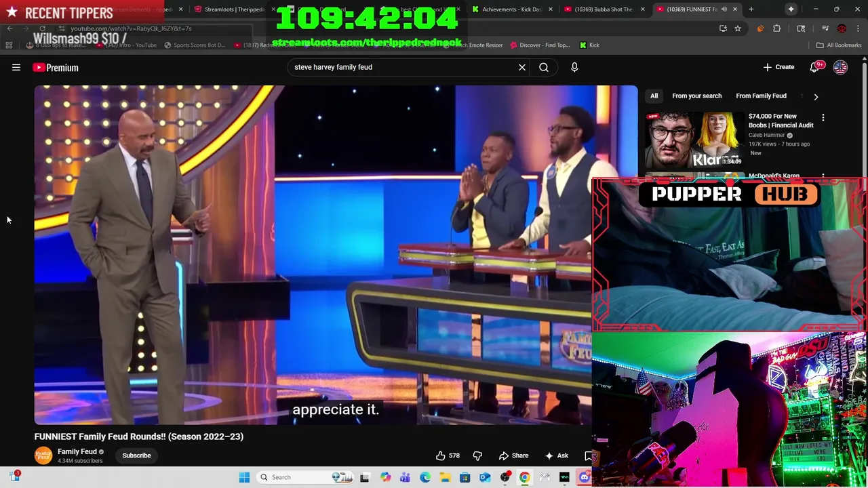The image size is (868, 488).
Task: Open Microsoft Teams from taskbar
Action: click(x=405, y=477)
